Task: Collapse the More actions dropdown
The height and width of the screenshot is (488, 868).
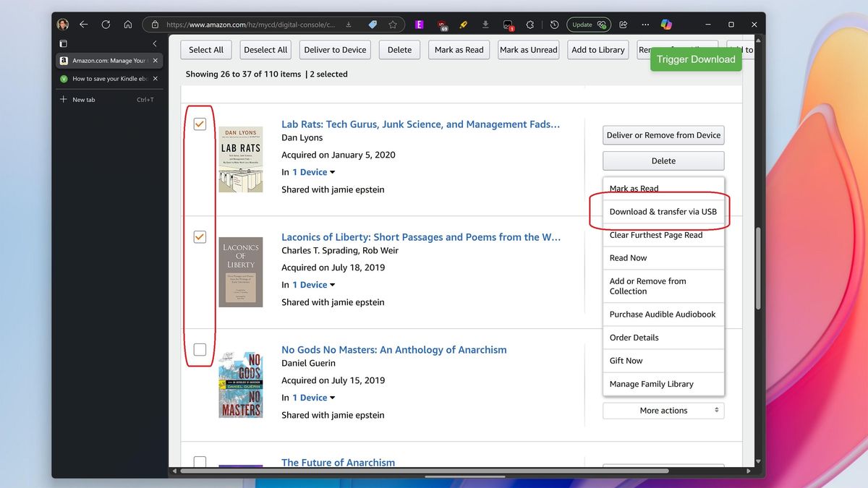Action: [x=663, y=411]
